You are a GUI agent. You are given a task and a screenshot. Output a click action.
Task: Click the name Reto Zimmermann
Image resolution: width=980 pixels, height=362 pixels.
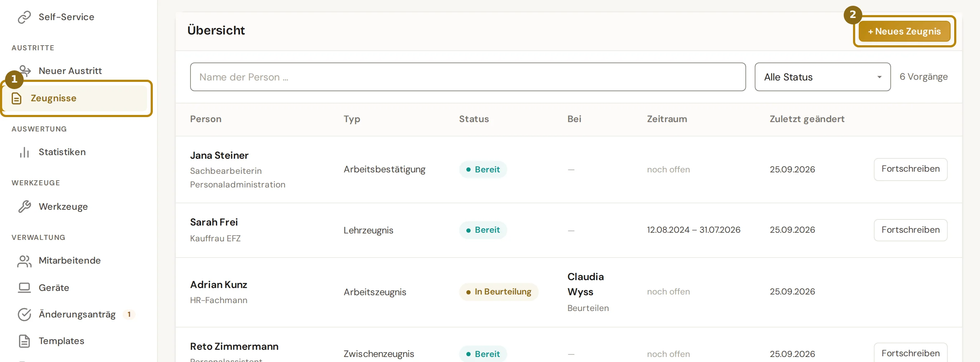(234, 346)
